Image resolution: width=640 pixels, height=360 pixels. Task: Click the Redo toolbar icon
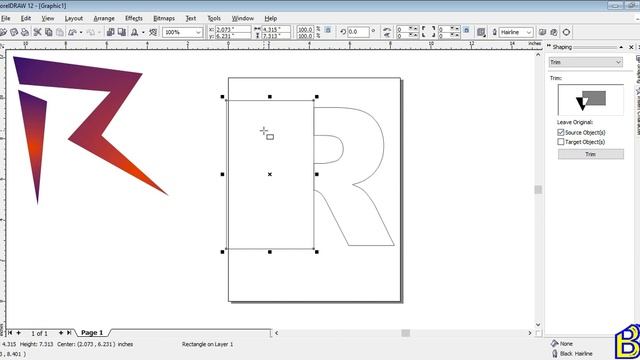tap(91, 32)
